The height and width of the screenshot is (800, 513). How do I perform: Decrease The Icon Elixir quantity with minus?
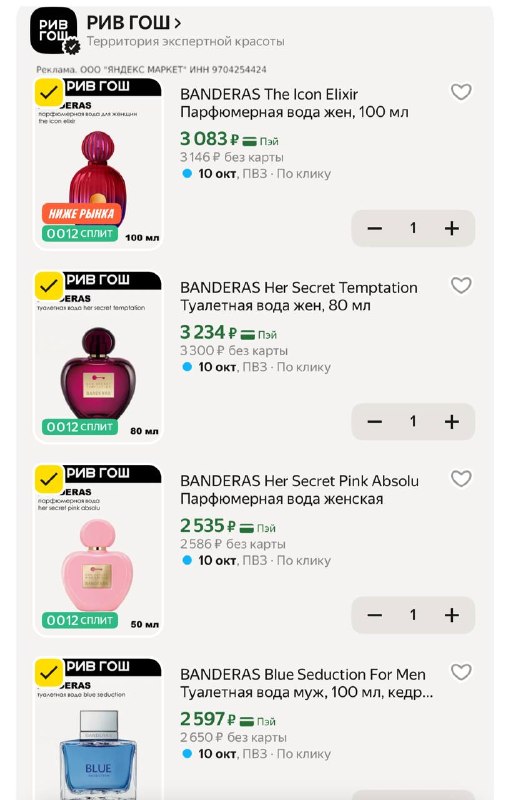[x=375, y=228]
